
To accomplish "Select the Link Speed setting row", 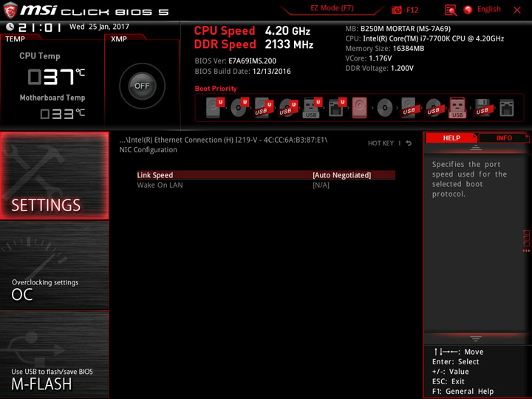I will (x=266, y=175).
